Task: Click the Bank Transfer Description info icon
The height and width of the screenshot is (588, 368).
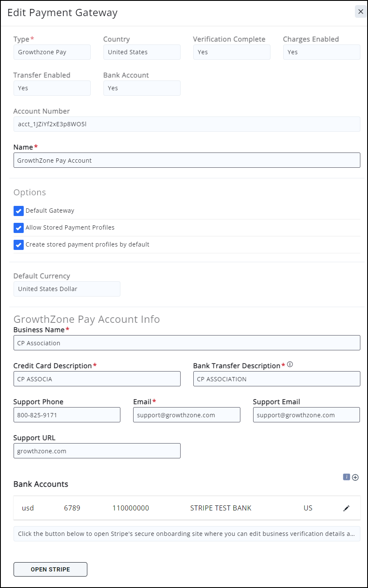Action: (x=290, y=364)
